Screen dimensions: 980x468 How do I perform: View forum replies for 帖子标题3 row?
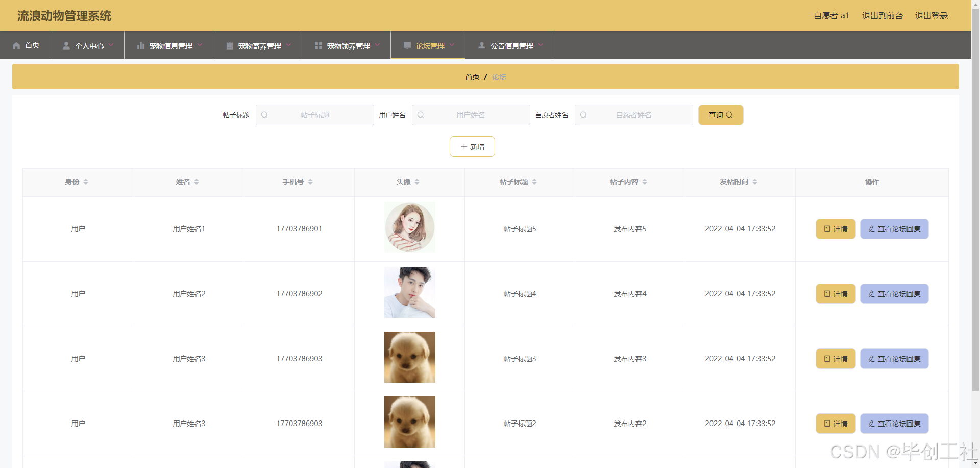point(894,359)
